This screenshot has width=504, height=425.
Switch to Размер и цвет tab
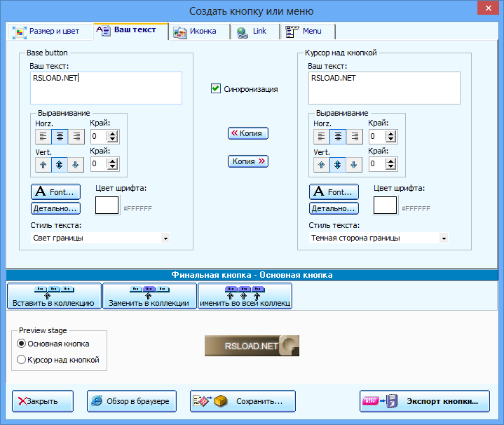pyautogui.click(x=50, y=32)
